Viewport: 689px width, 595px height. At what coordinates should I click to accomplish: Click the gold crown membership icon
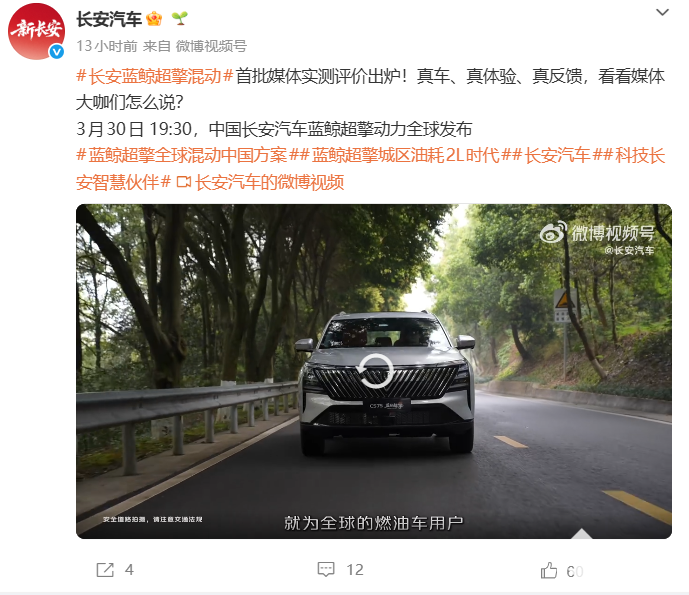click(154, 19)
